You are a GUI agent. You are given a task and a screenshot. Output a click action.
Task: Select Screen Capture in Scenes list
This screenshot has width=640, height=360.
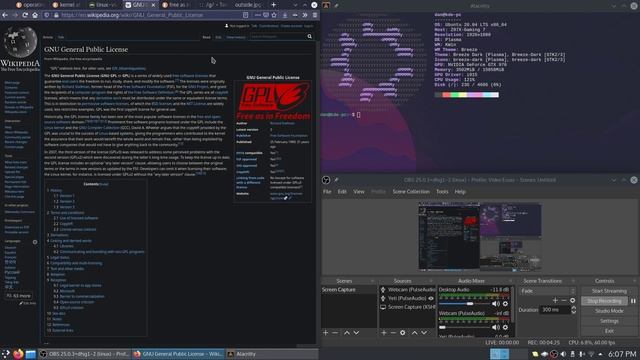click(349, 290)
